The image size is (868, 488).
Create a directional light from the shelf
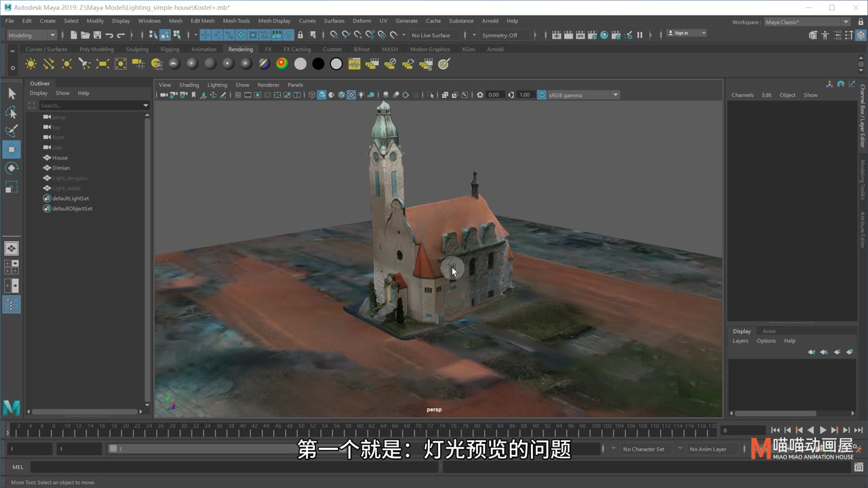49,64
